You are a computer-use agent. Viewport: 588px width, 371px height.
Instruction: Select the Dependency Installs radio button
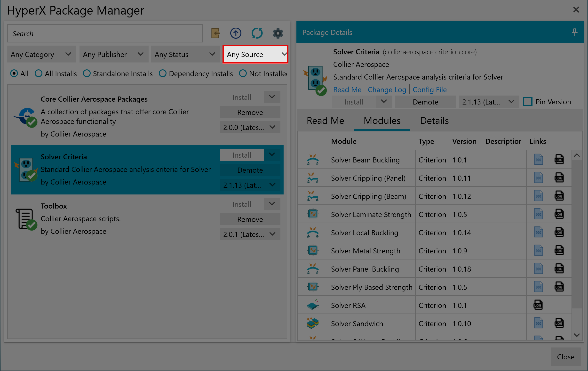(163, 73)
